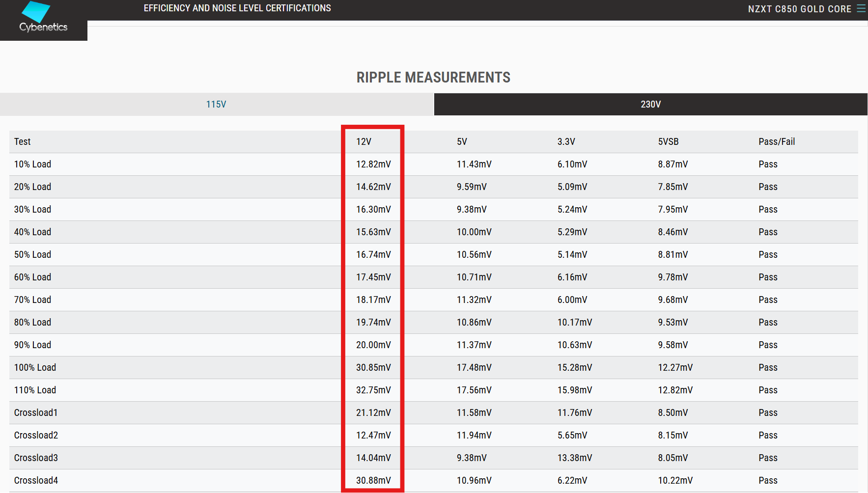The image size is (868, 493).
Task: Click the 40% Load row label
Action: click(32, 232)
